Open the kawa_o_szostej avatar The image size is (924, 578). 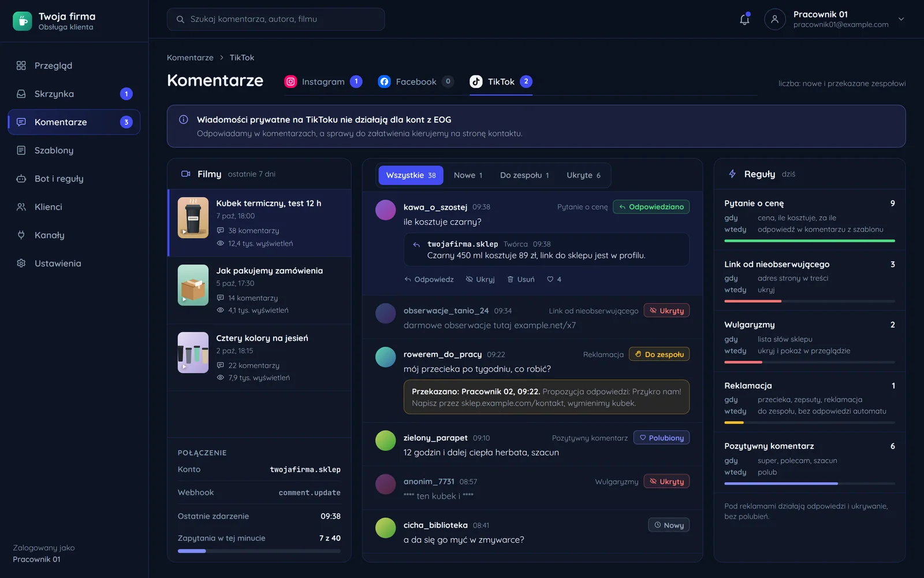pyautogui.click(x=386, y=210)
